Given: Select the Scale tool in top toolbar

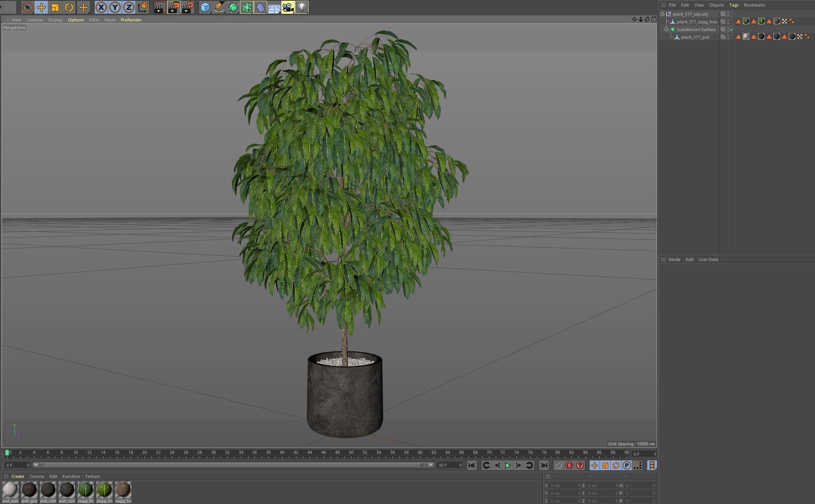Looking at the screenshot, I should click(55, 7).
